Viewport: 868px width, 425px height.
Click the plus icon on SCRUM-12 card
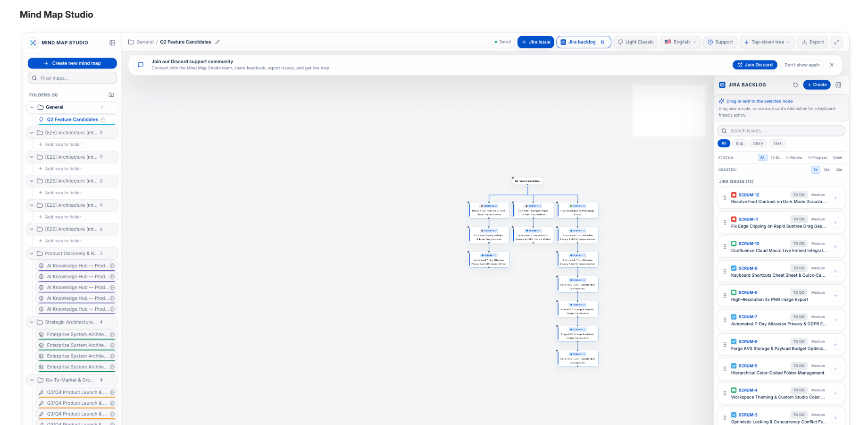[x=835, y=198]
